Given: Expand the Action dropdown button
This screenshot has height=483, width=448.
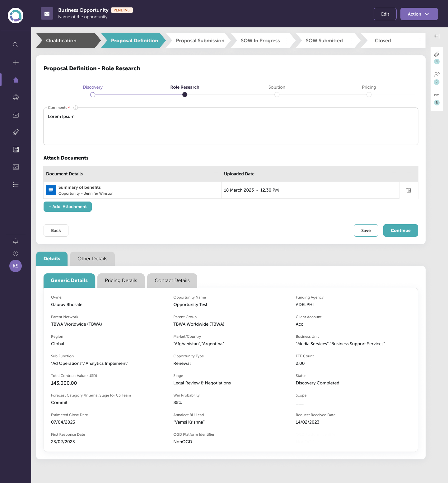Looking at the screenshot, I should pyautogui.click(x=419, y=14).
